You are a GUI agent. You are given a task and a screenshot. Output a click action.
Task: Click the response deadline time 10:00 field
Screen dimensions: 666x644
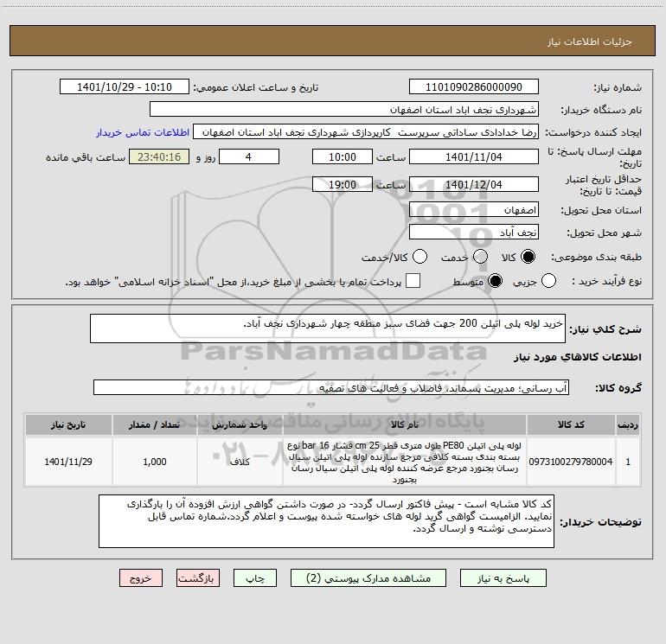(x=343, y=156)
